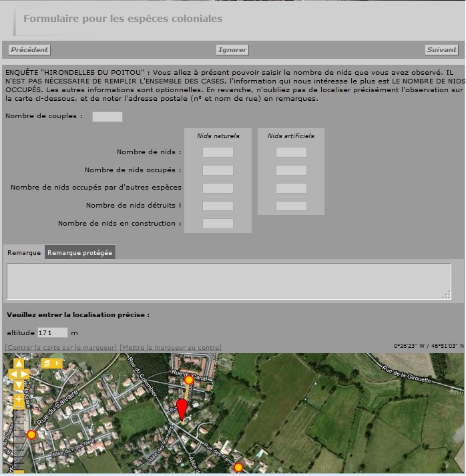Click the map coordinates readout text
This screenshot has width=466, height=476.
point(429,346)
